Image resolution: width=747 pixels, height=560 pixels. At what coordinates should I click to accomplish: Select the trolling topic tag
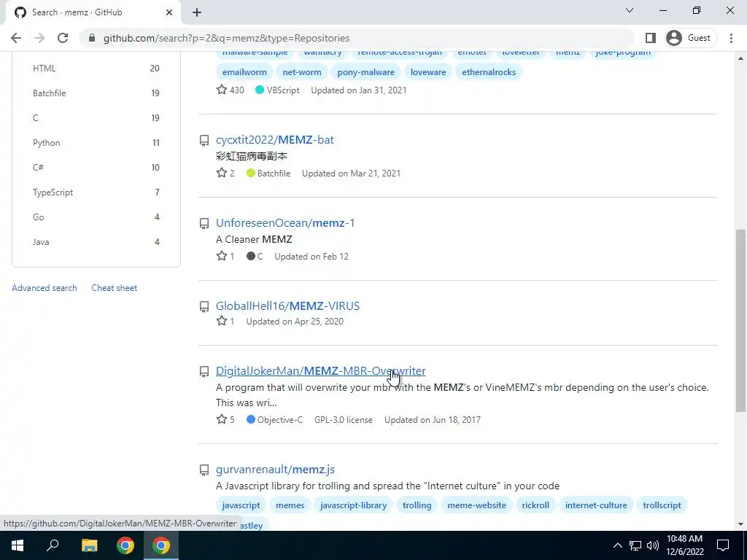pos(417,505)
